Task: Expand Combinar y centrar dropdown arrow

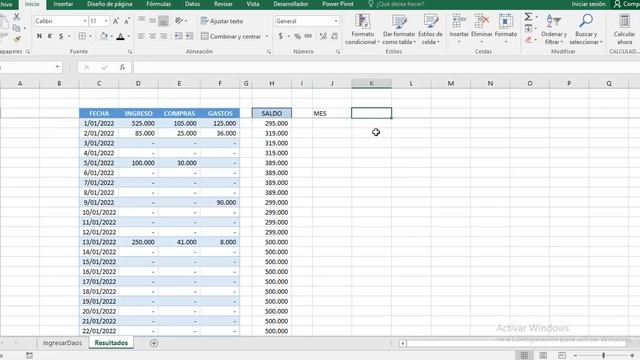Action: point(267,36)
